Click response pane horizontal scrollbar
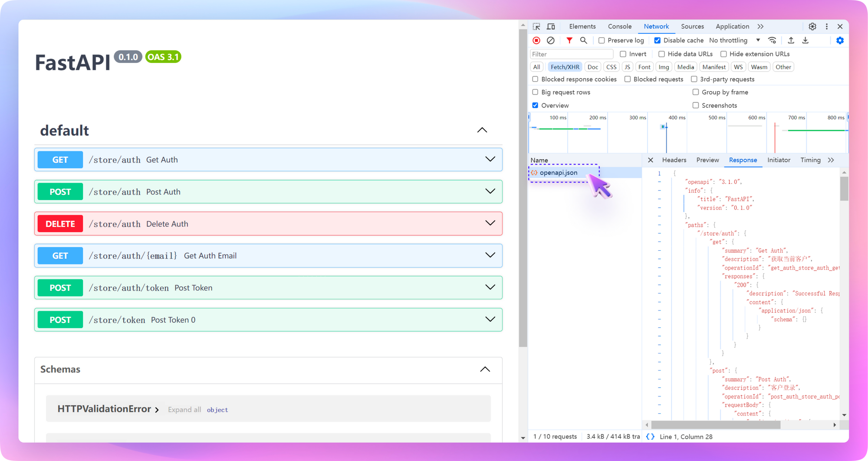Image resolution: width=868 pixels, height=461 pixels. click(x=716, y=425)
